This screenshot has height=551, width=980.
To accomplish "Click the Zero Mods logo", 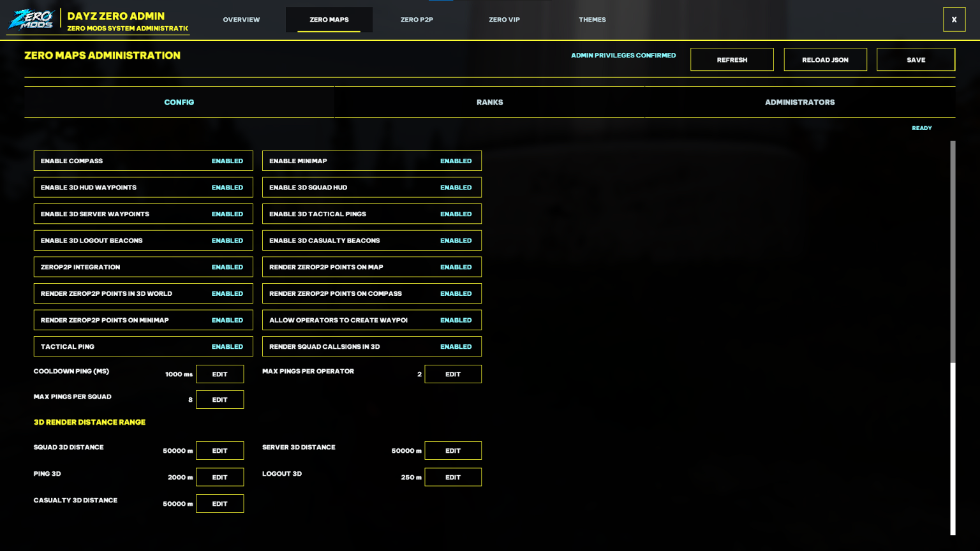I will coord(31,19).
